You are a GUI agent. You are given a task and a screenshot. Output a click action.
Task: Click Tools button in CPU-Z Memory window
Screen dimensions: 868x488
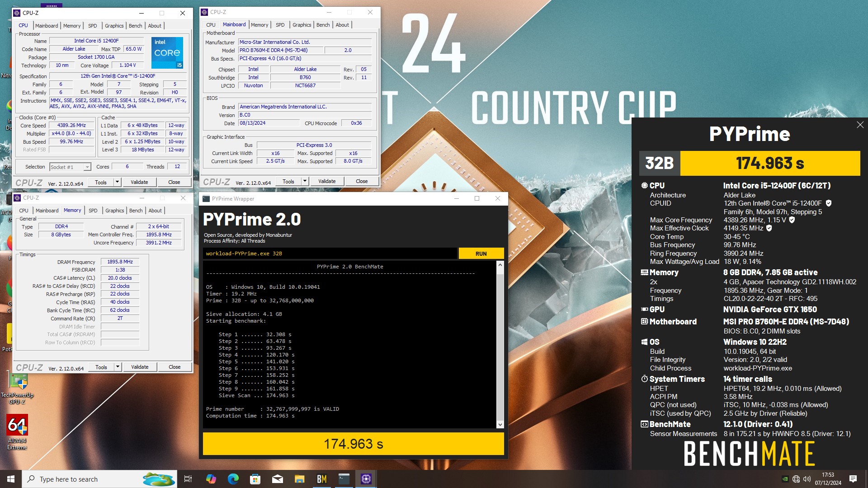(101, 367)
